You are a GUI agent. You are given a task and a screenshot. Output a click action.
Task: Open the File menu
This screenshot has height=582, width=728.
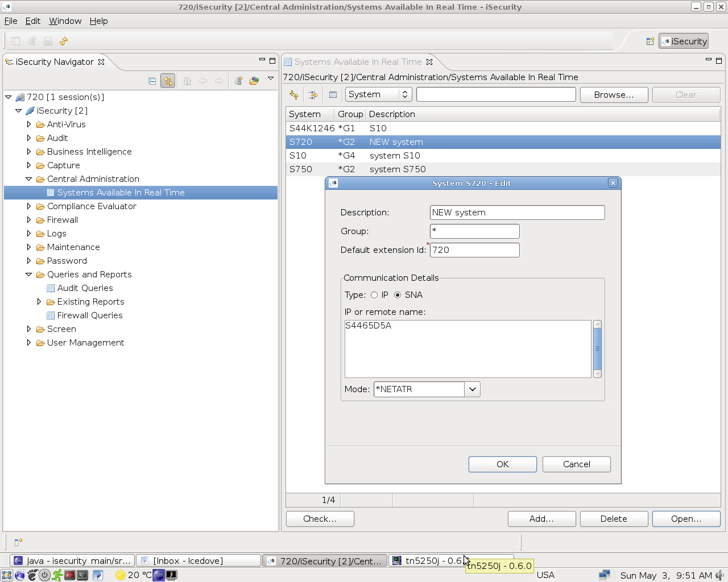click(11, 21)
